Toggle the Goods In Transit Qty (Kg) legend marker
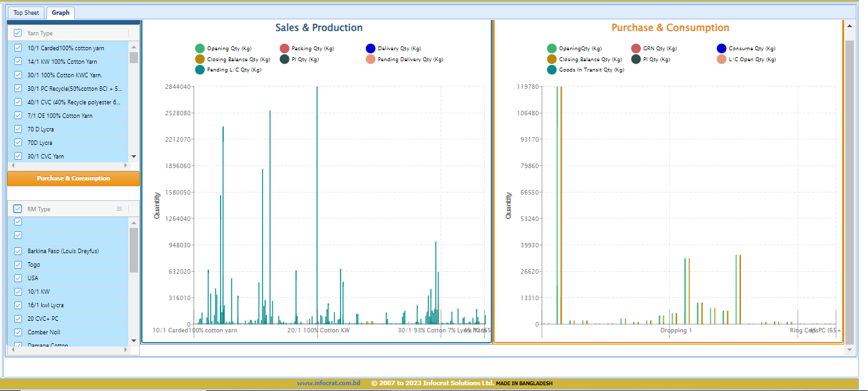The width and height of the screenshot is (868, 391). pos(551,70)
